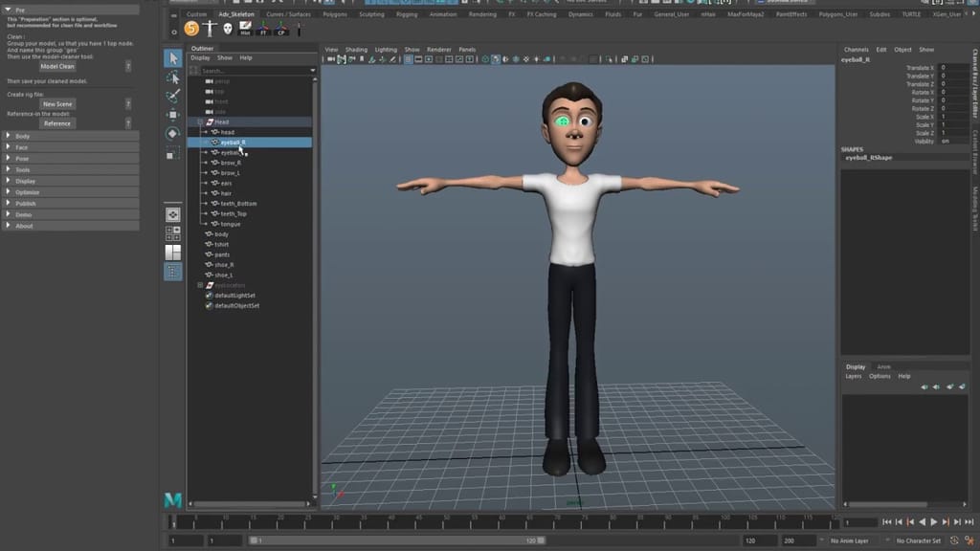
Task: Activate the Paint Selection tool
Action: (x=173, y=96)
